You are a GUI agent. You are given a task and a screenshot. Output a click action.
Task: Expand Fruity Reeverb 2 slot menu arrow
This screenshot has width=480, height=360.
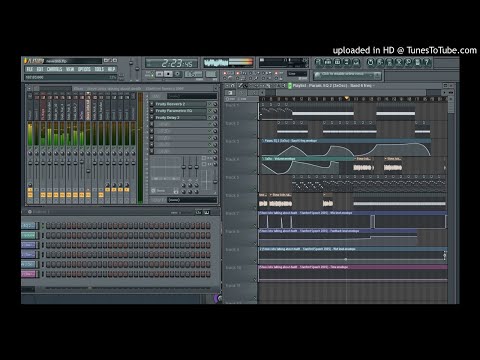(152, 104)
